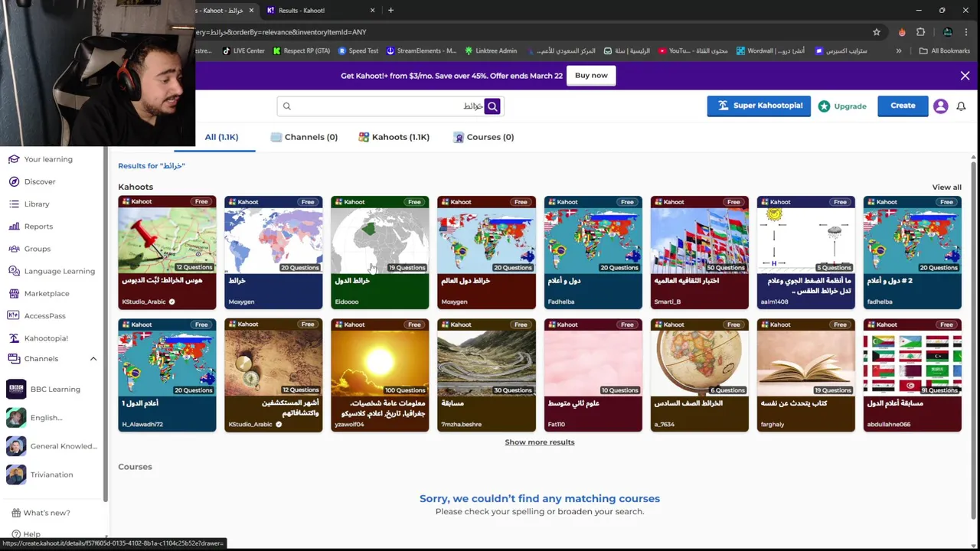The height and width of the screenshot is (551, 980).
Task: Open the user profile avatar
Action: [x=941, y=106]
